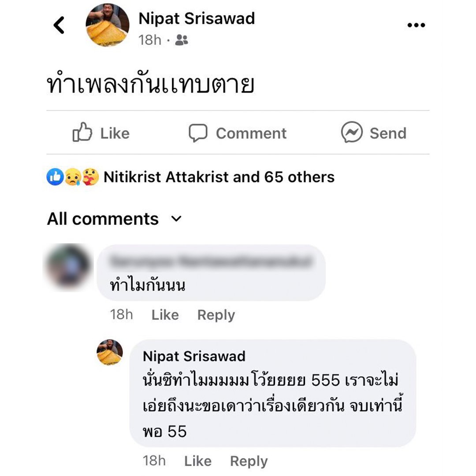Like the blurred user's first comment
The height and width of the screenshot is (476, 476).
165,315
